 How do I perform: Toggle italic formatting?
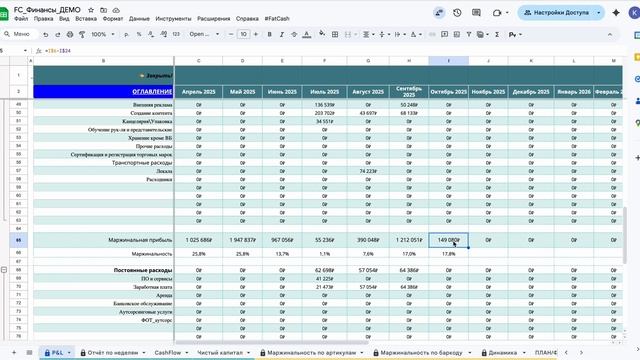(282, 35)
